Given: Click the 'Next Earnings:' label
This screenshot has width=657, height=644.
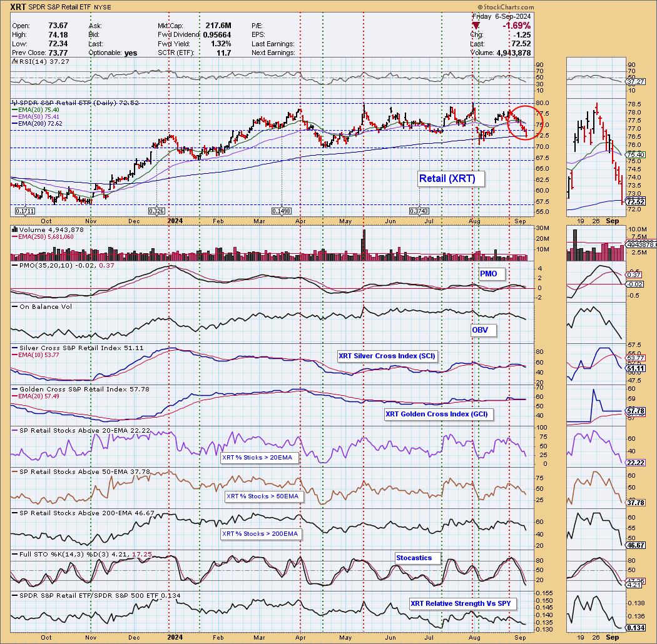Looking at the screenshot, I should pyautogui.click(x=273, y=53).
